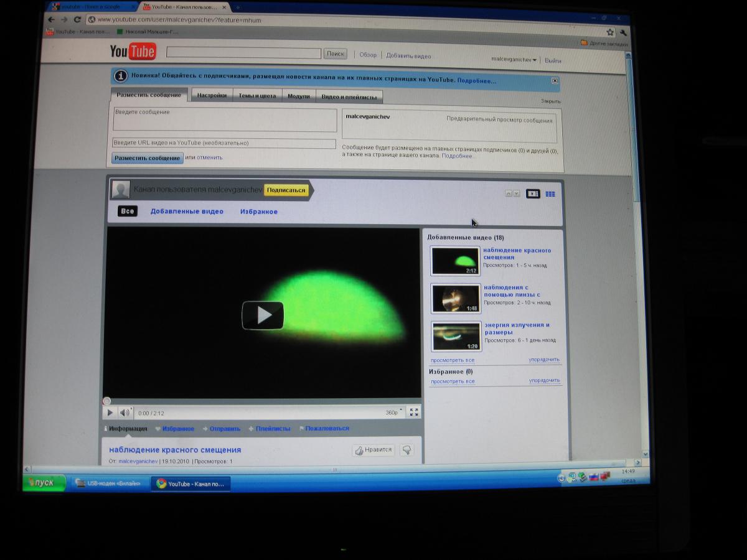Image resolution: width=747 pixels, height=560 pixels.
Task: Click the Закрыть link in the top panel
Action: click(x=551, y=101)
